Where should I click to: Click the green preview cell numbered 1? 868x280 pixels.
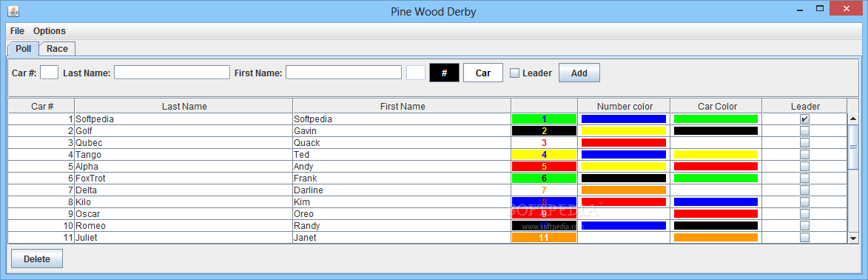(544, 119)
